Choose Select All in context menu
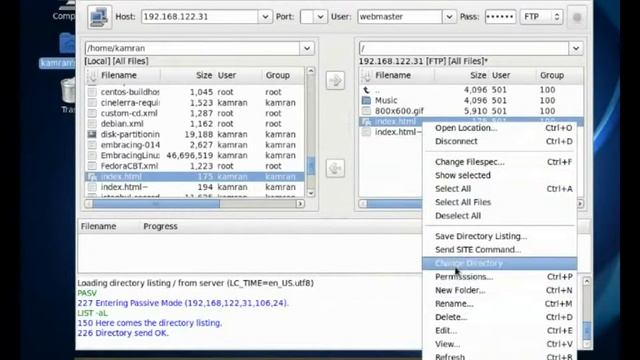Screen dimensions: 640x360 tap(500, 189)
